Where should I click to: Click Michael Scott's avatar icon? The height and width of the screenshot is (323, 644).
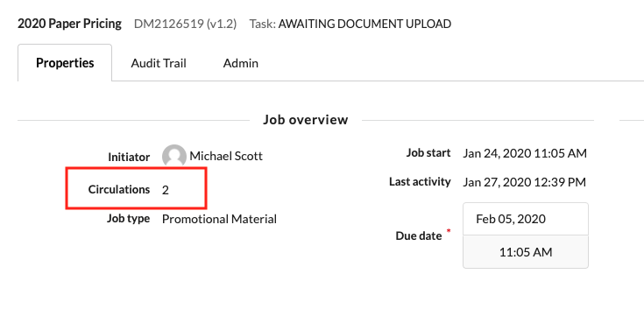click(174, 156)
